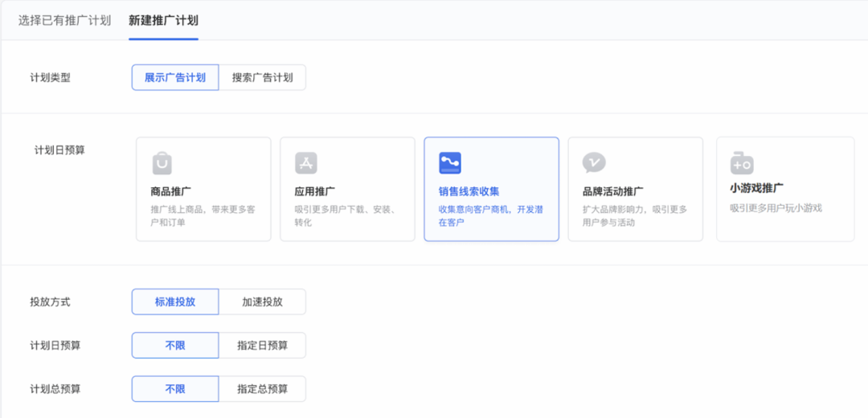Set 计划总预算 to 不限
Image resolution: width=868 pixels, height=418 pixels.
tap(175, 389)
